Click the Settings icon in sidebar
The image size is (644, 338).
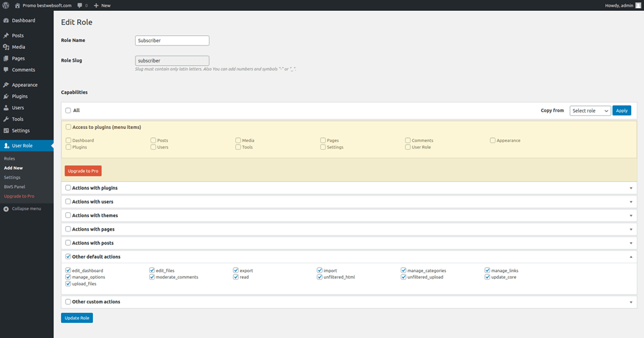pyautogui.click(x=6, y=130)
